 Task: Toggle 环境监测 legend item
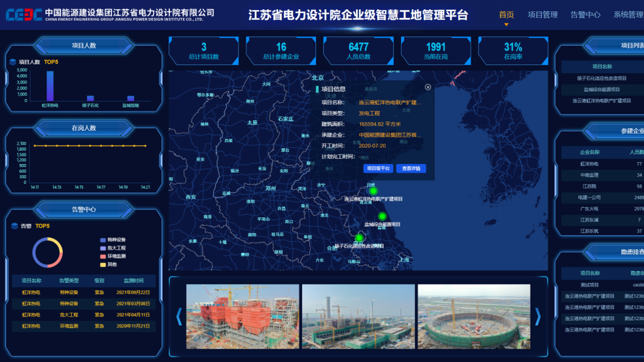[x=113, y=256]
